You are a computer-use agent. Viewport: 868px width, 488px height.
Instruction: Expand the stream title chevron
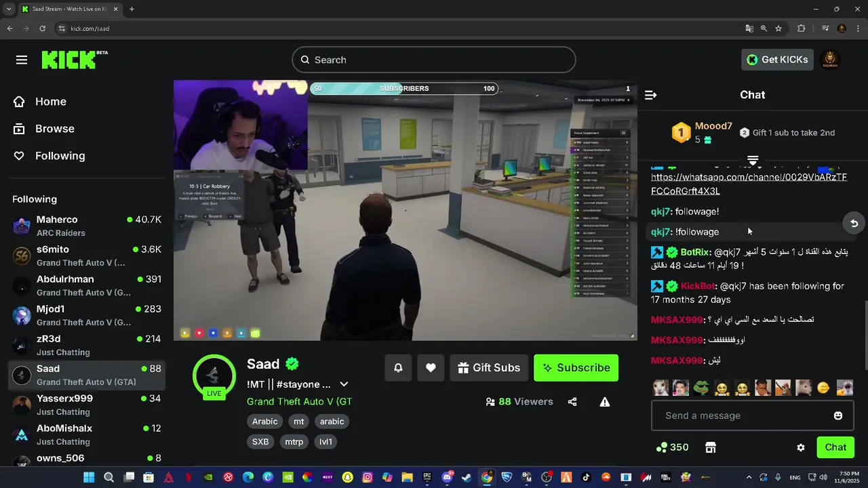[x=344, y=384]
